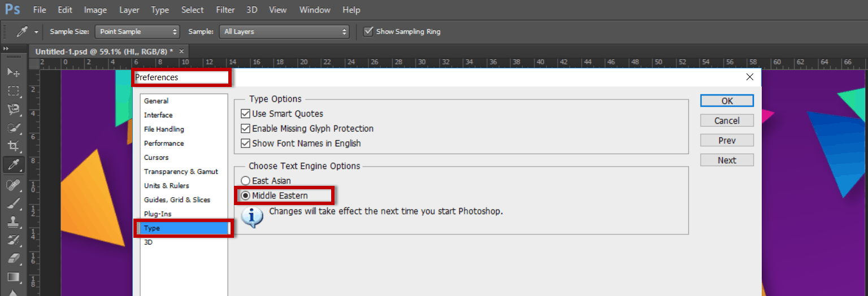Open the Sample All Layers dropdown
This screenshot has height=296, width=868.
point(284,32)
